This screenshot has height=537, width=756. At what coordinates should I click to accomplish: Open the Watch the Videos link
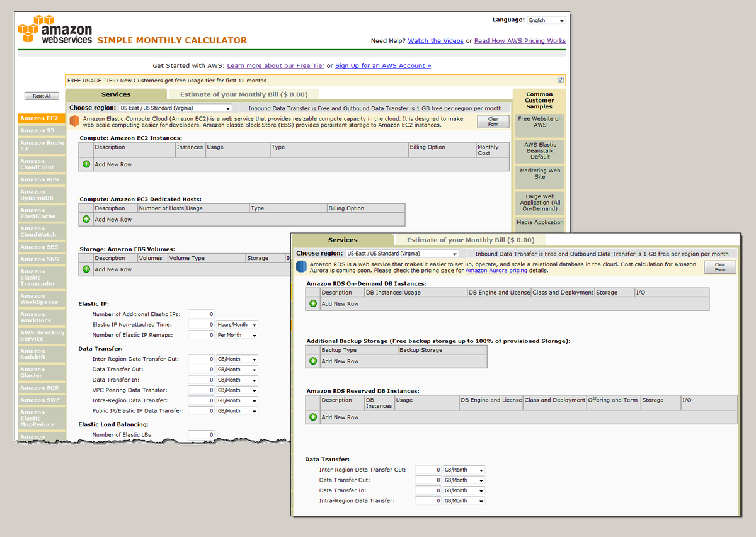pyautogui.click(x=435, y=41)
